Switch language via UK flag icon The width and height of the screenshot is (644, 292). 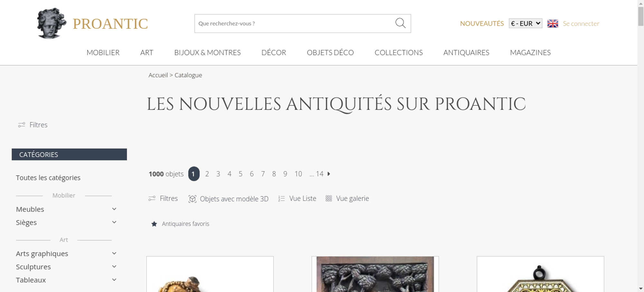553,23
